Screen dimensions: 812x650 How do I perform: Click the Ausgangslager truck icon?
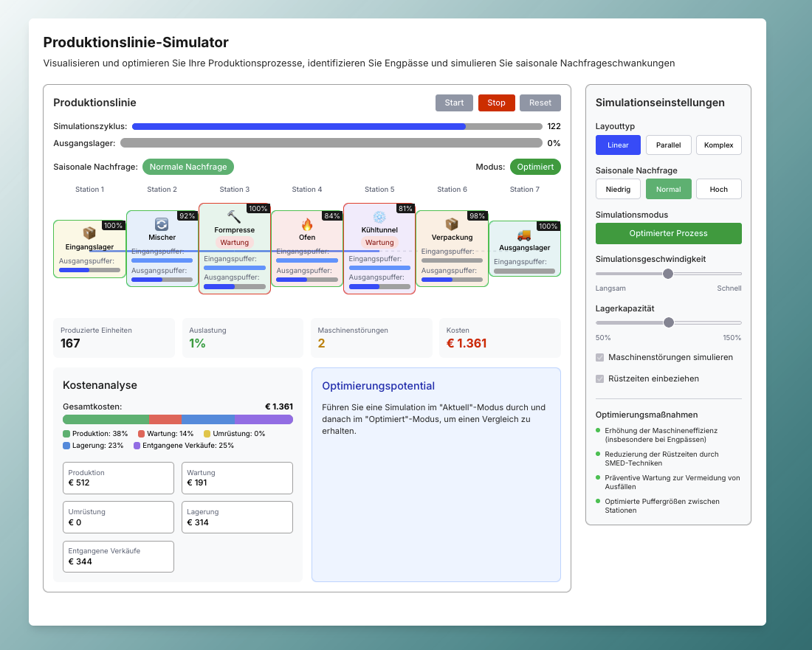pyautogui.click(x=524, y=235)
